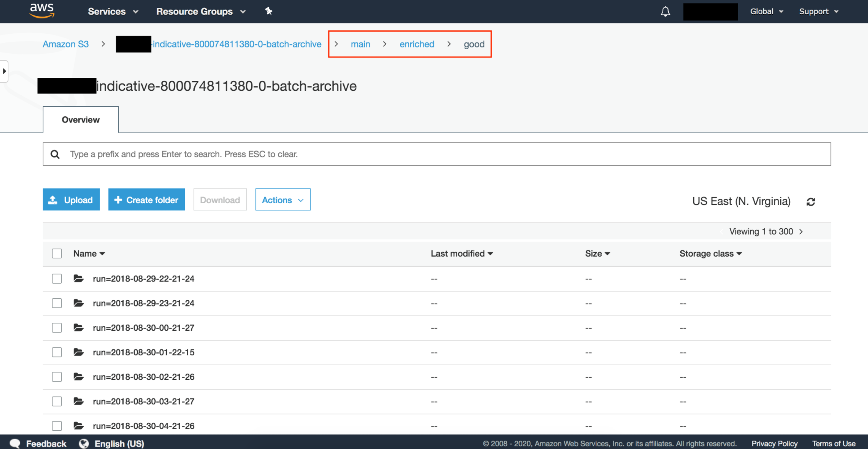Open folder run=2018-08-30-01-22-15
This screenshot has width=868, height=449.
point(144,352)
